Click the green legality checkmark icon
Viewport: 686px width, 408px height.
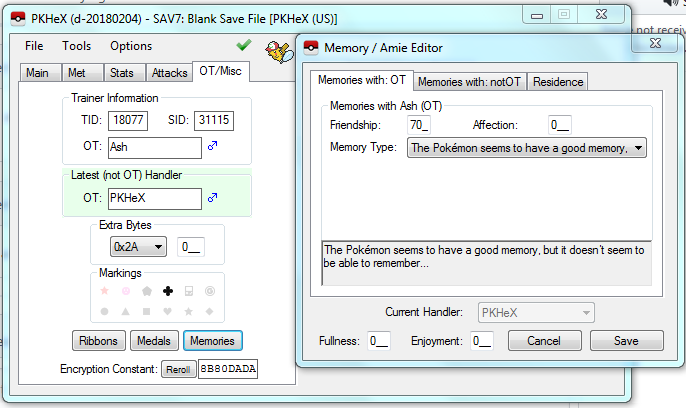(x=244, y=45)
